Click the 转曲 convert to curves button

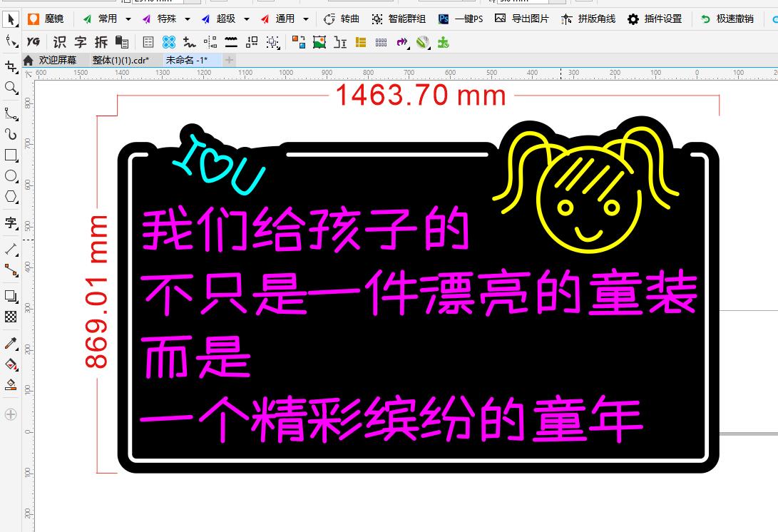[x=342, y=19]
